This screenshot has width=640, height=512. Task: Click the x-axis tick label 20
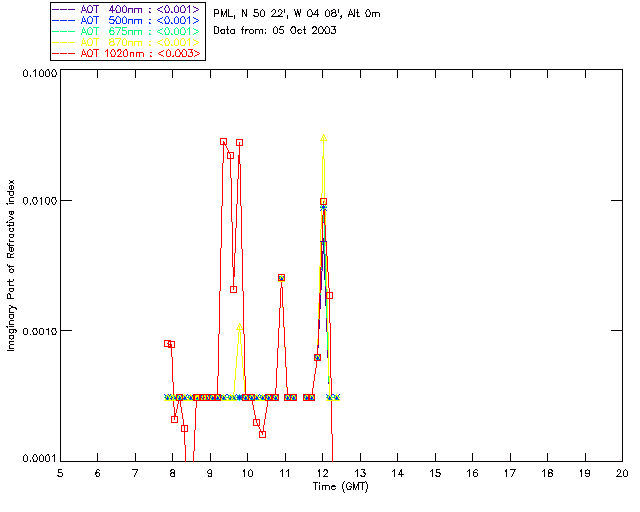tap(622, 473)
